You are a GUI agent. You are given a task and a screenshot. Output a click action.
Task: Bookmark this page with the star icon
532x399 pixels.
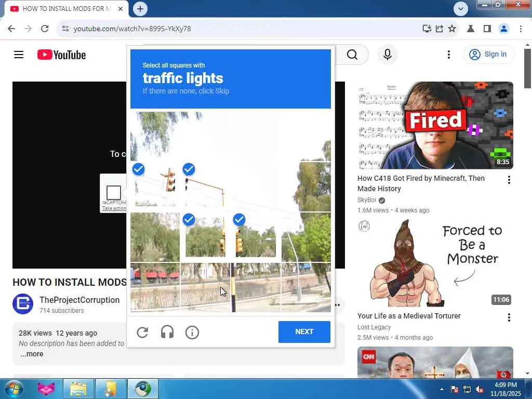452,29
